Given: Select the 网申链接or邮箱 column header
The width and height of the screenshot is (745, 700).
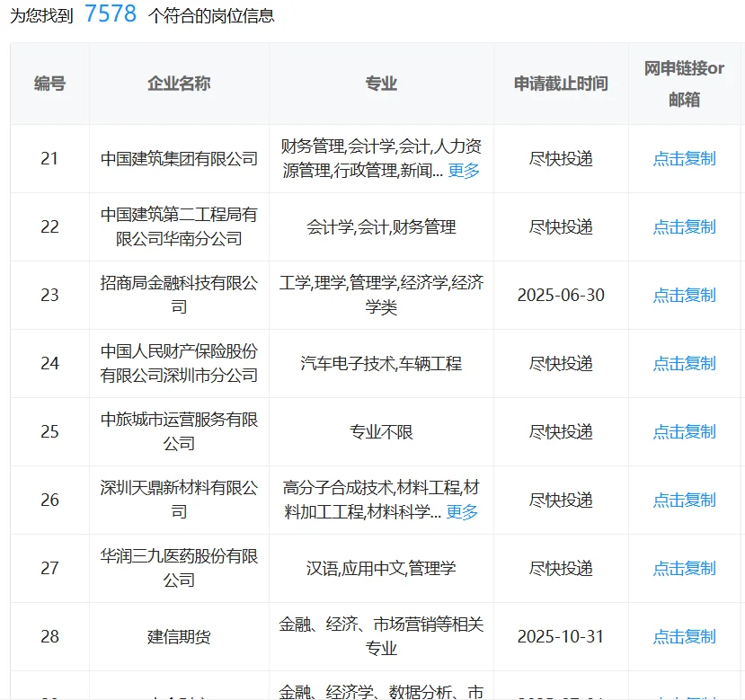Looking at the screenshot, I should coord(684,84).
